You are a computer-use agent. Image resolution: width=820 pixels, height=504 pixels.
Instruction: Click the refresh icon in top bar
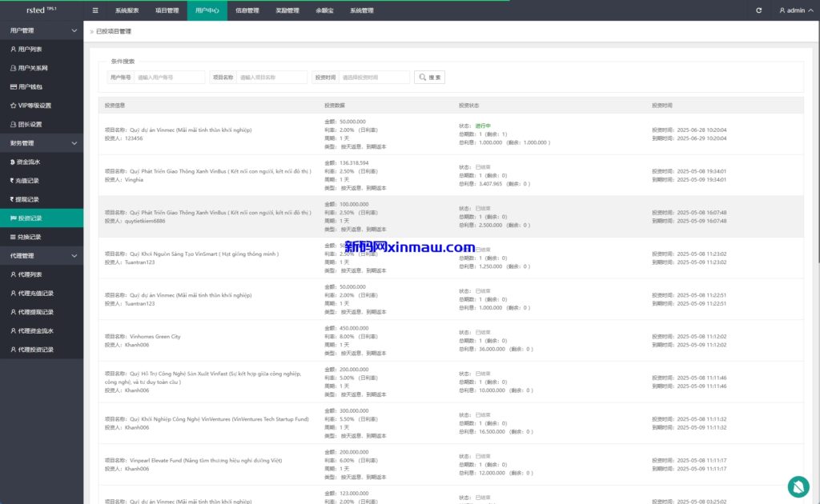[x=759, y=10]
